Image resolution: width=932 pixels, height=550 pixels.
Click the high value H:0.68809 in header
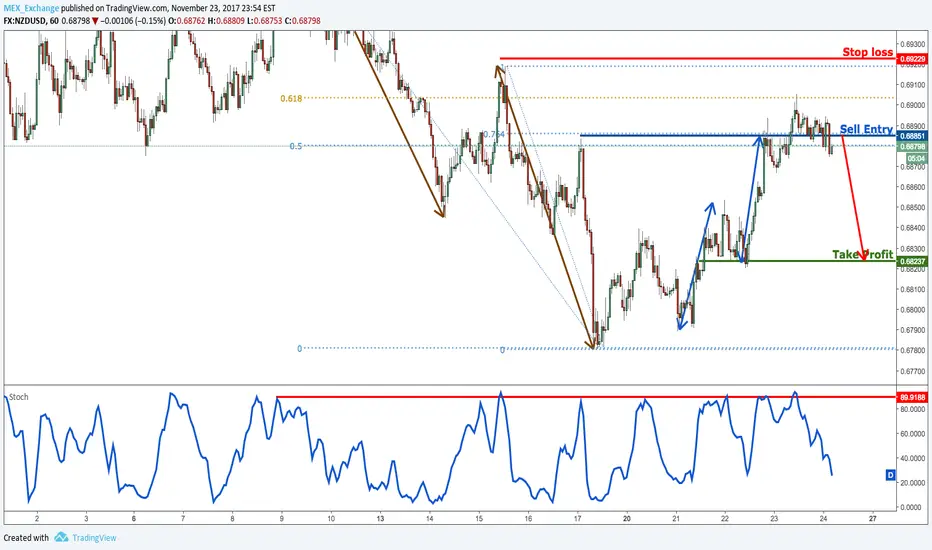click(x=226, y=21)
